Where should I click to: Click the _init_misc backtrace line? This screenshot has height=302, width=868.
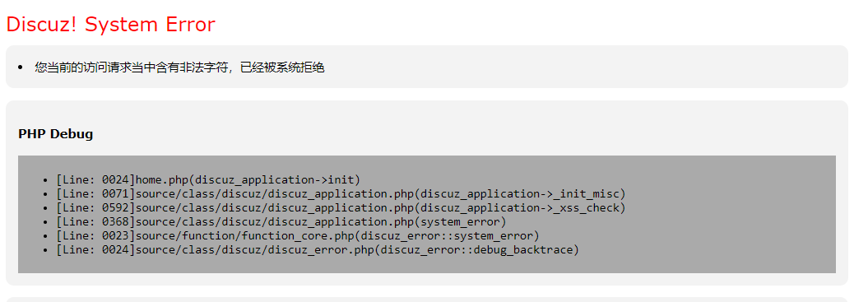point(341,193)
